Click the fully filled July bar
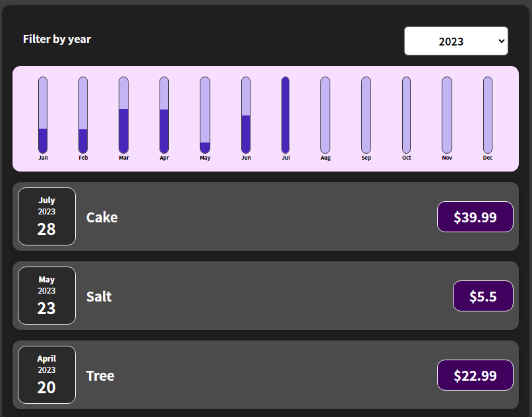 (x=285, y=115)
